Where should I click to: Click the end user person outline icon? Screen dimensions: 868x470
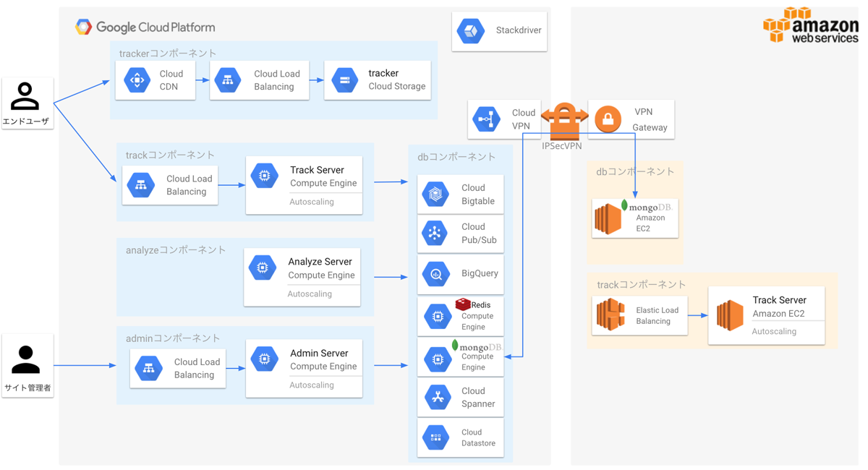[x=25, y=96]
